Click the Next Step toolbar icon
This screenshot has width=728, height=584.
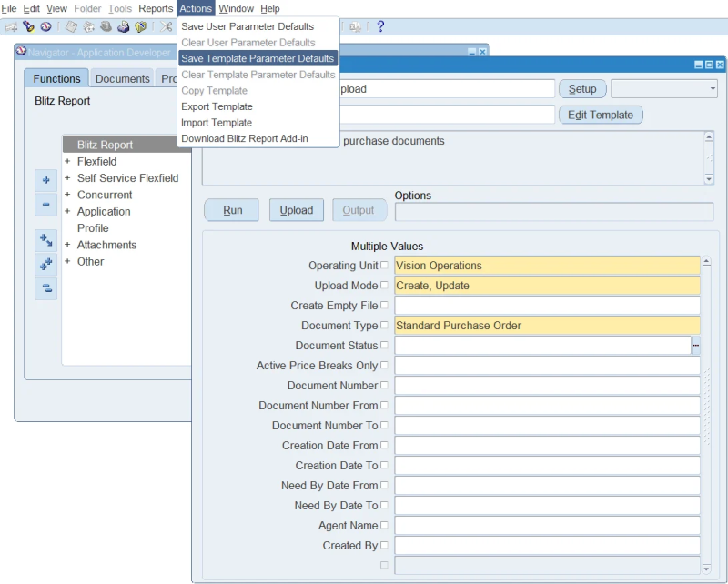click(88, 27)
